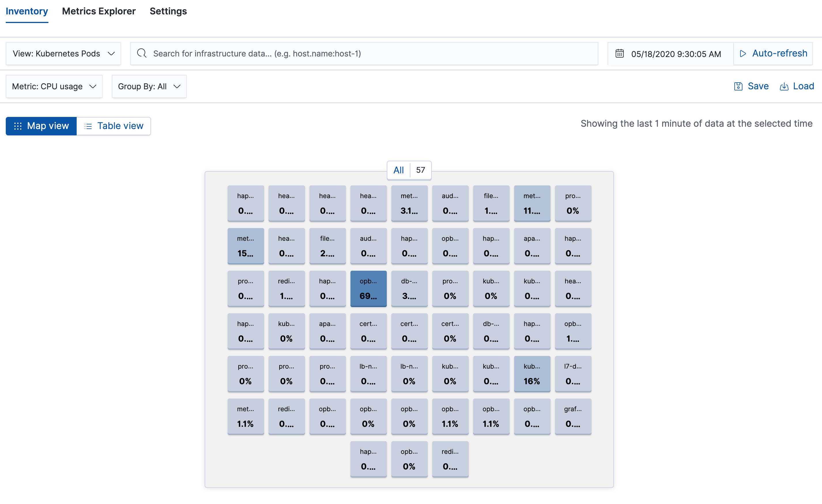Open the View: Kubernetes Pods dropdown
Image resolution: width=822 pixels, height=504 pixels.
[x=63, y=53]
